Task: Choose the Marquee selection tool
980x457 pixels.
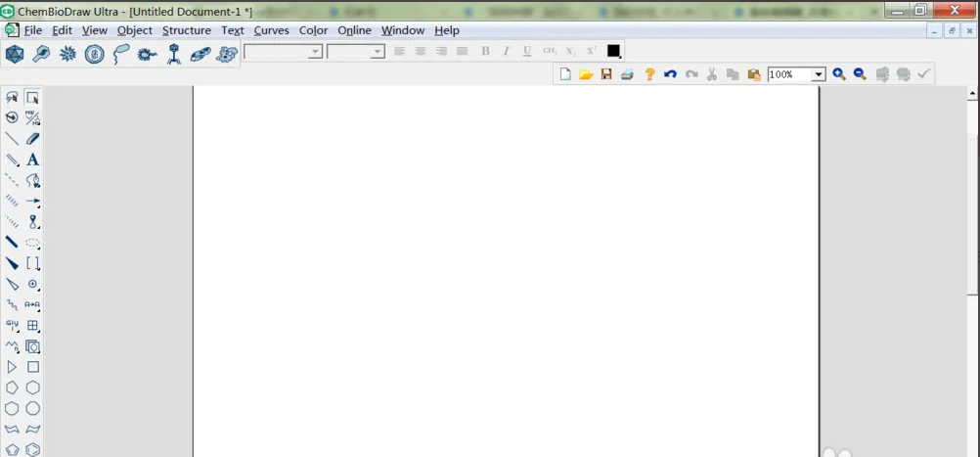Action: (x=33, y=98)
